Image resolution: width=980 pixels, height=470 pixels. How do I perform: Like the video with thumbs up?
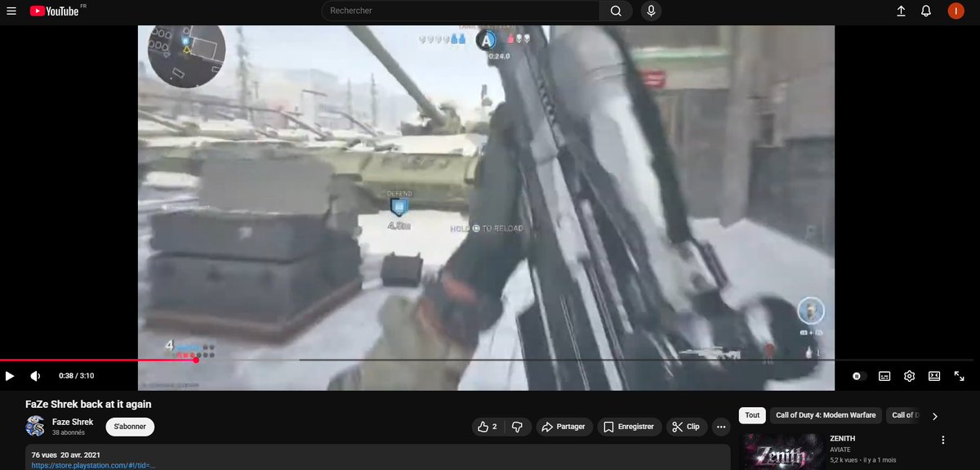(x=488, y=427)
